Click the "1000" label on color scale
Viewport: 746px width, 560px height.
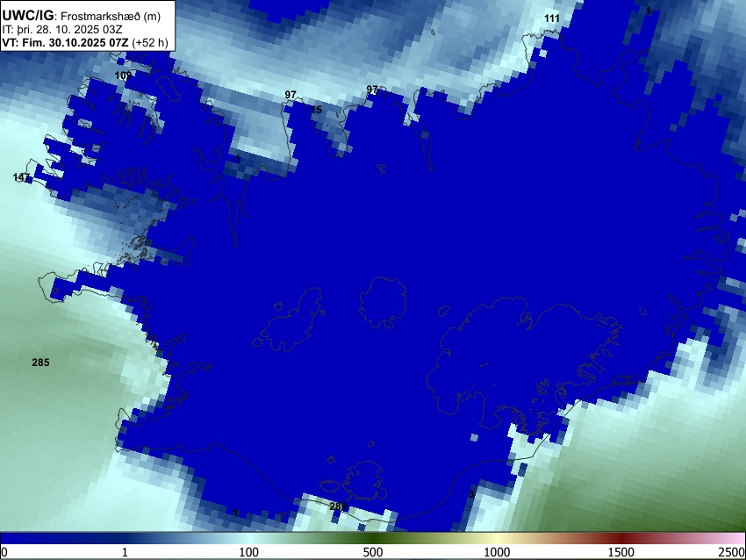point(497,552)
